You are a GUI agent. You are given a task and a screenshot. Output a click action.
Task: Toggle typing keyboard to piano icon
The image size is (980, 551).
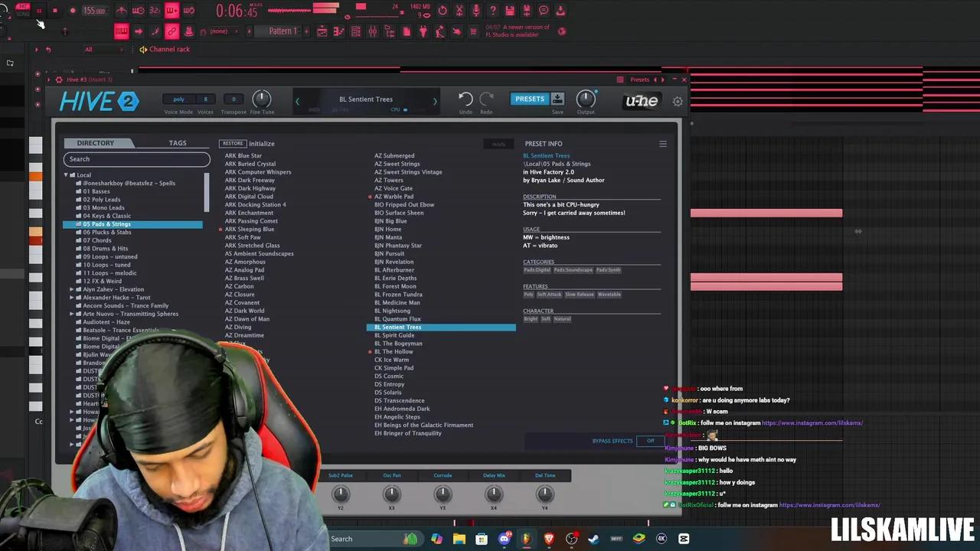[121, 31]
